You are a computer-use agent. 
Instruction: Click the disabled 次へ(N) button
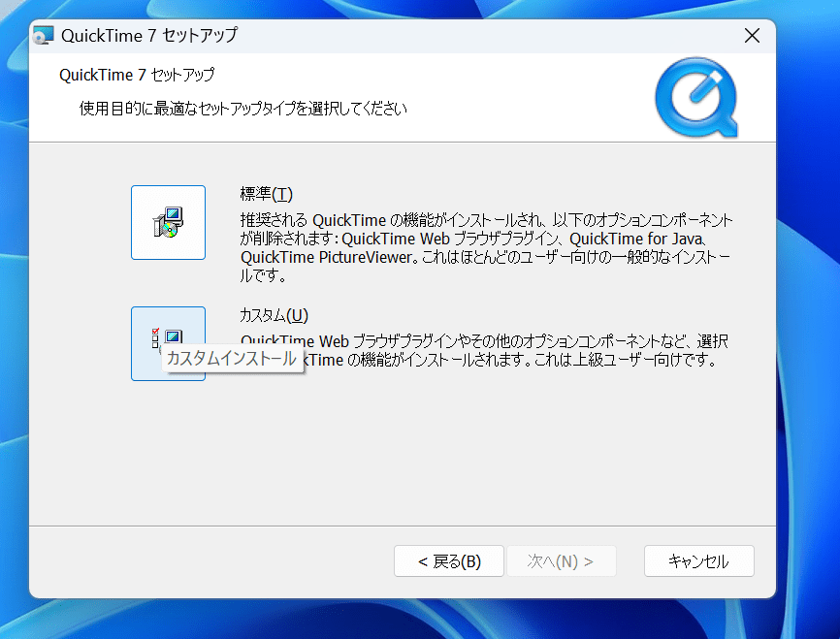[x=561, y=560]
